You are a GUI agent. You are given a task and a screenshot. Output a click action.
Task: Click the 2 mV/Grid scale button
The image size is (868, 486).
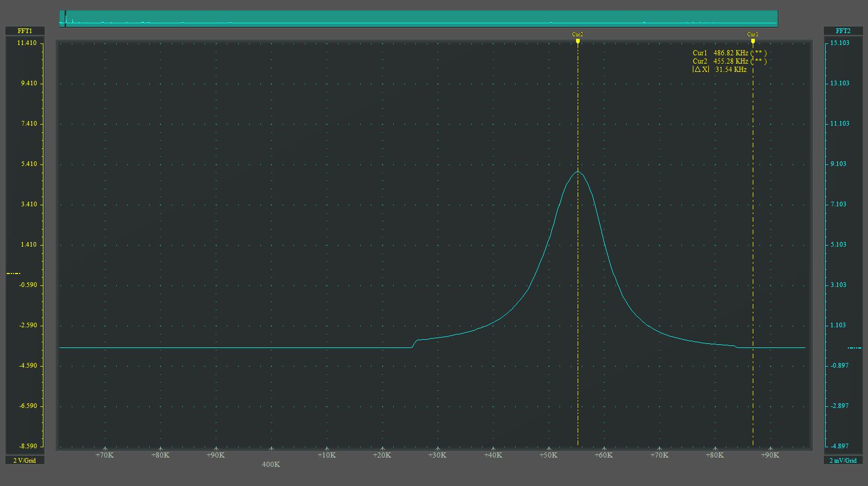843,460
